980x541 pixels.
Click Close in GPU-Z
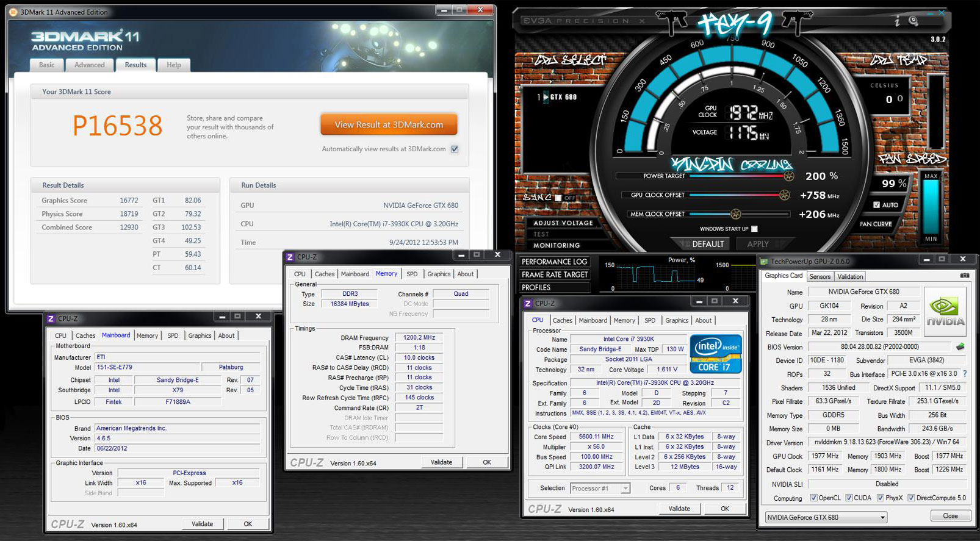point(950,516)
